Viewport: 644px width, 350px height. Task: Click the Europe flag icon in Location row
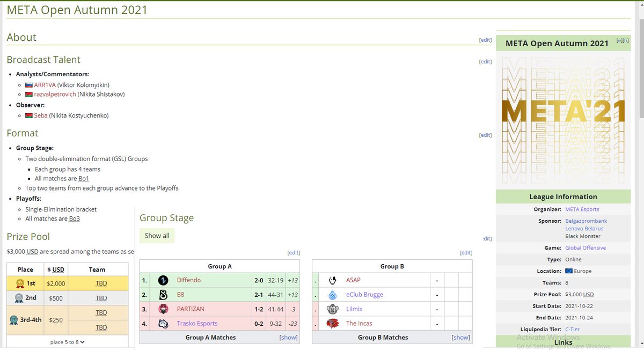click(569, 271)
